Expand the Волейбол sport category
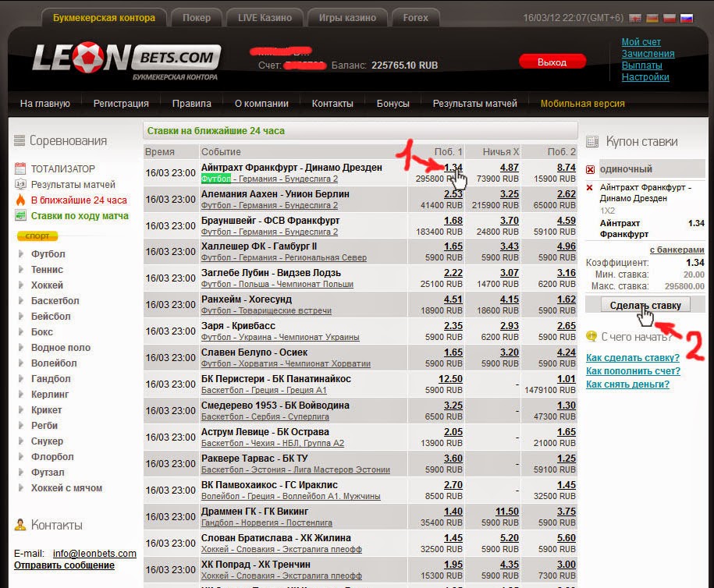The height and width of the screenshot is (588, 714). click(x=54, y=363)
